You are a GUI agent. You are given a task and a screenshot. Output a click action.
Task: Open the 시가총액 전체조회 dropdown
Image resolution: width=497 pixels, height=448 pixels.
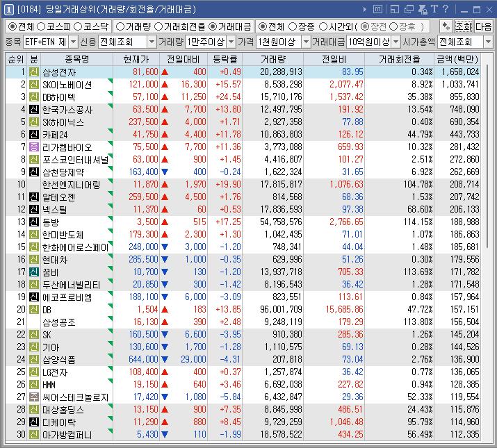pyautogui.click(x=488, y=42)
